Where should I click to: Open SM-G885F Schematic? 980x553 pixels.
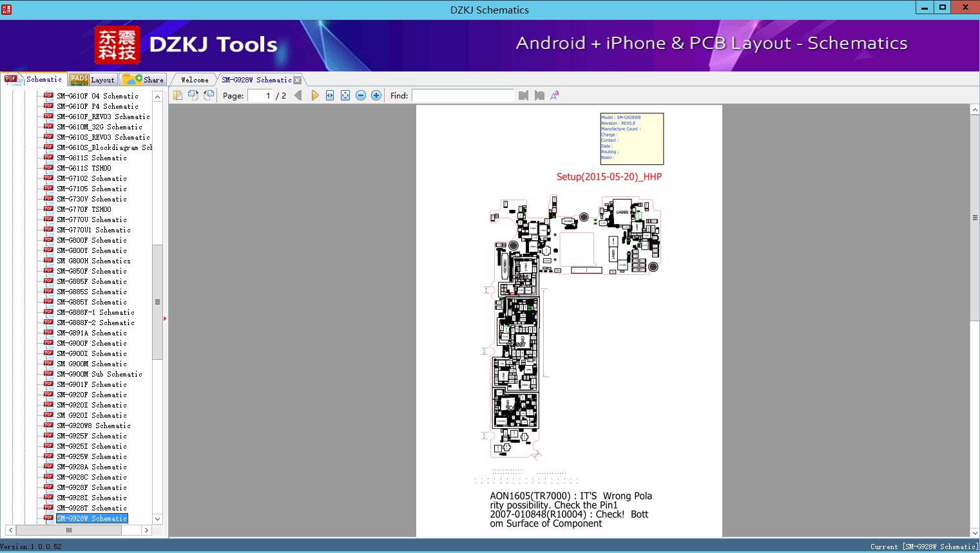coord(91,281)
